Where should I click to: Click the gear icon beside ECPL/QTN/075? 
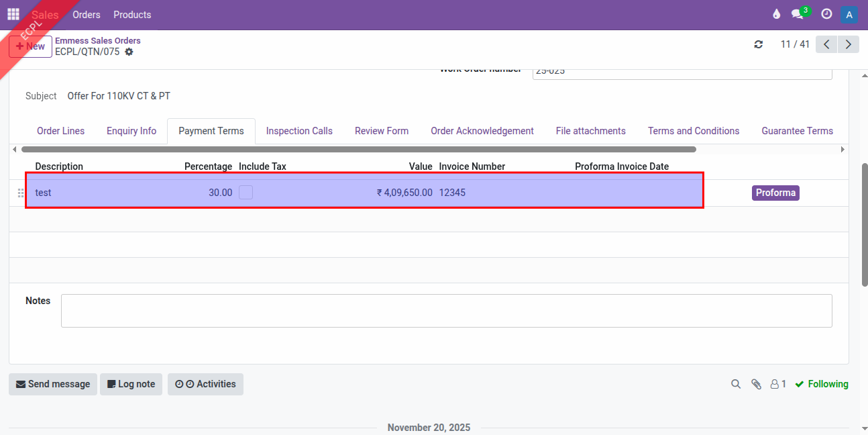[x=129, y=52]
